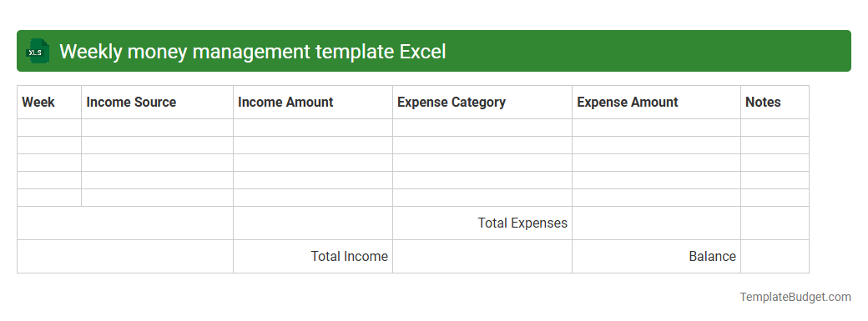Viewport: 868px width, 321px height.
Task: Open the TemplateBudget.com link
Action: pyautogui.click(x=795, y=297)
